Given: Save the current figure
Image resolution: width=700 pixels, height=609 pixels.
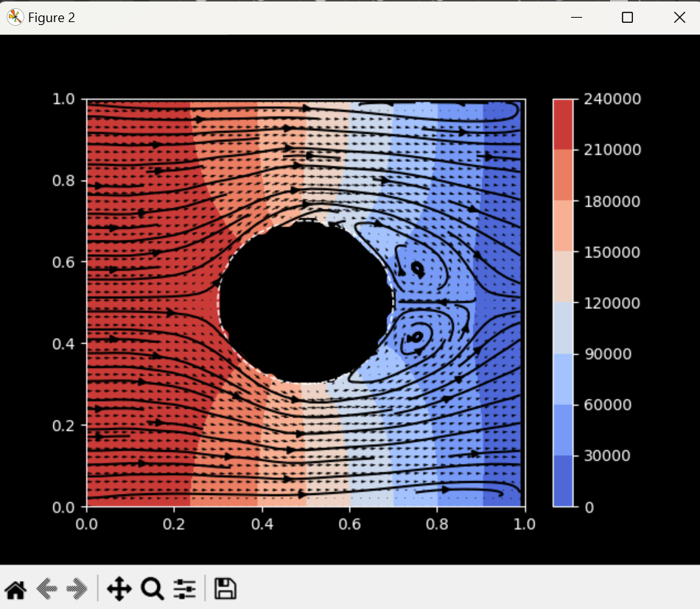Looking at the screenshot, I should 225,588.
